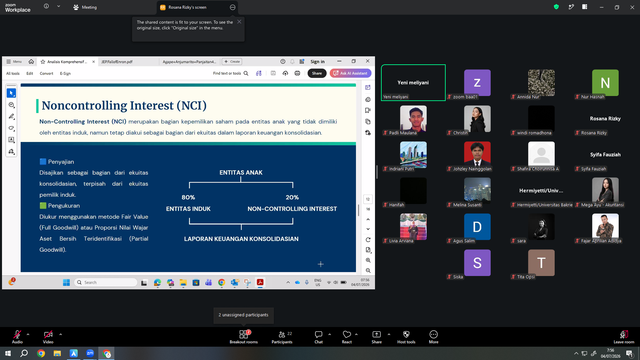The height and width of the screenshot is (360, 640).
Task: Dismiss the shared content notification
Action: [x=239, y=22]
